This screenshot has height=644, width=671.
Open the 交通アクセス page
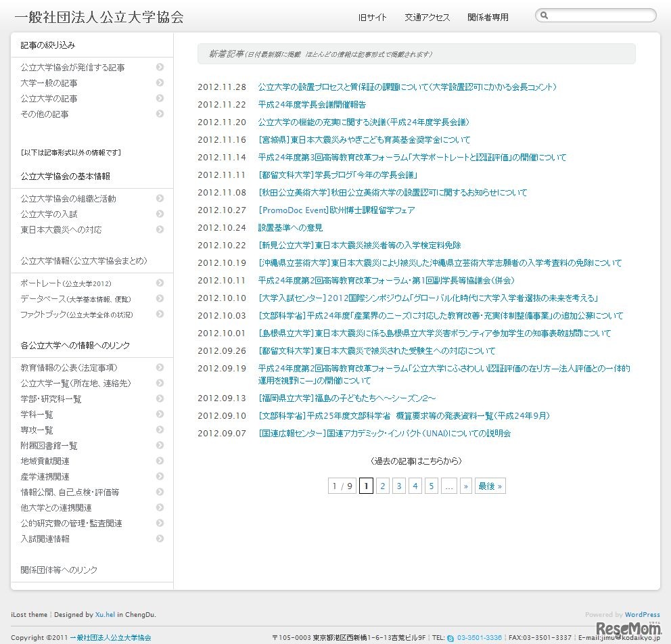coord(427,18)
